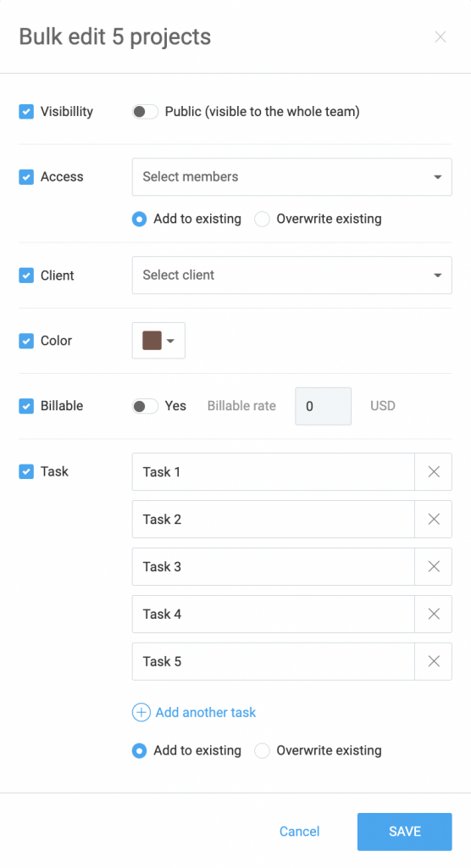471x868 pixels.
Task: Click the SAVE button
Action: point(405,832)
